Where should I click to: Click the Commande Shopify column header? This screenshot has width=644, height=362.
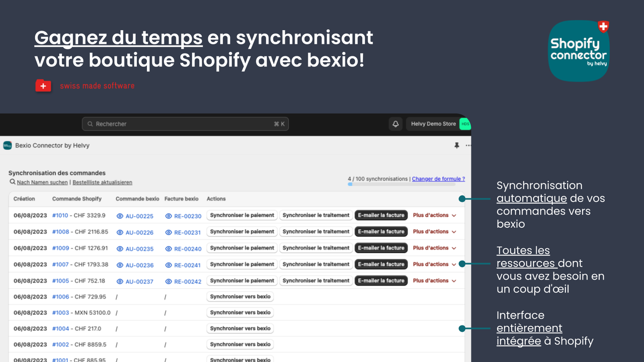[x=77, y=199]
